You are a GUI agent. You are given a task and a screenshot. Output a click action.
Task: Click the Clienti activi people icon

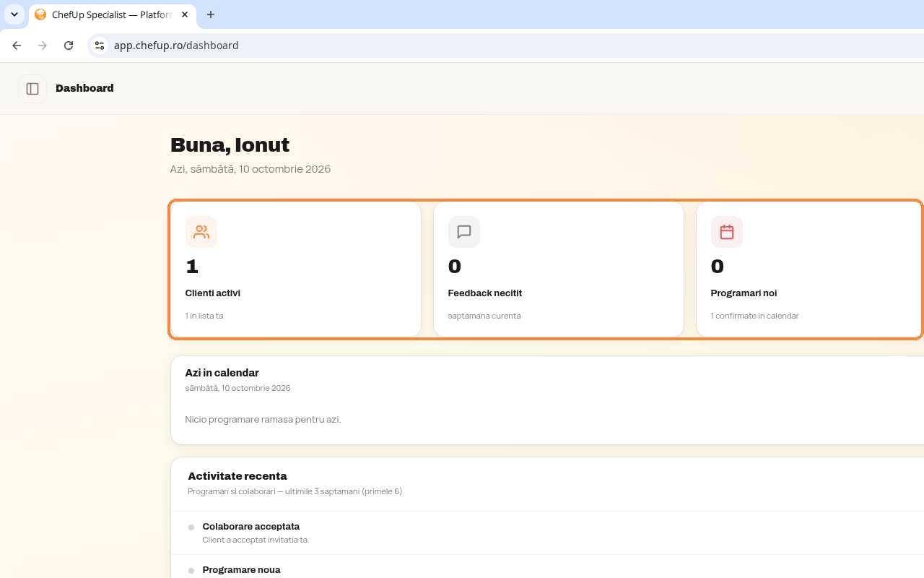coord(201,232)
